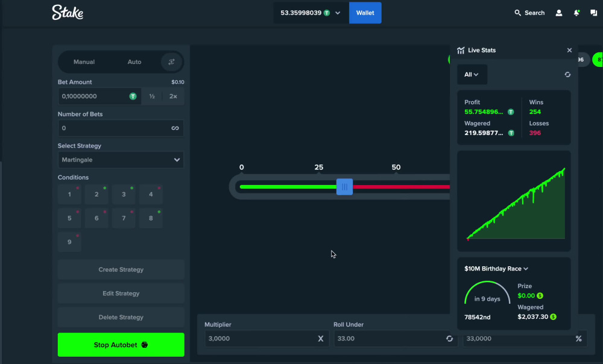Click the swap icon next to Auto tab
Viewport: 603px width, 364px height.
[x=171, y=62]
